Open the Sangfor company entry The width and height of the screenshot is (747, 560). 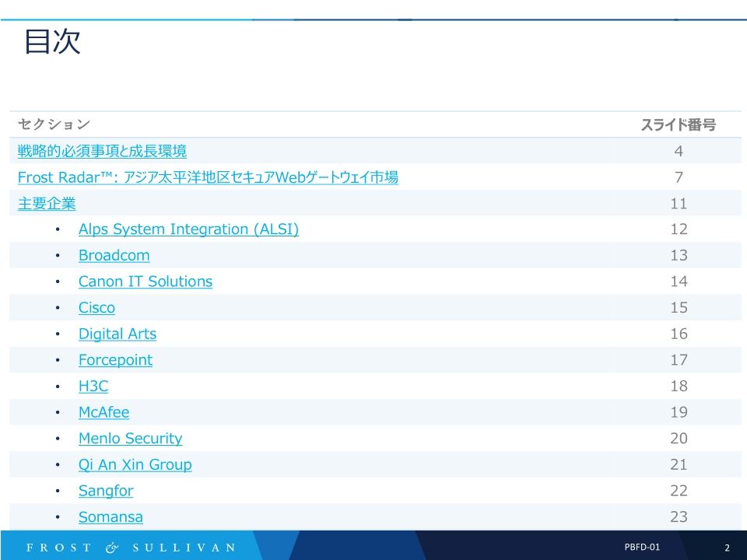(106, 491)
